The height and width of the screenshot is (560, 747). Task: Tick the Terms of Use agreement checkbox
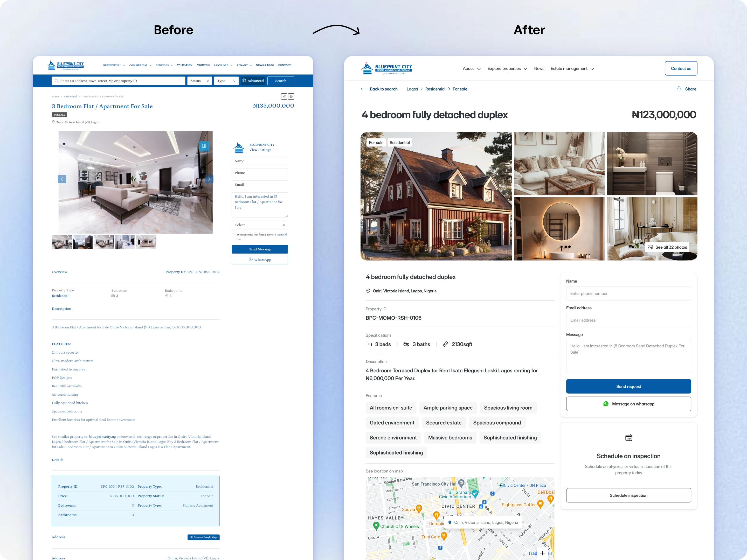233,235
